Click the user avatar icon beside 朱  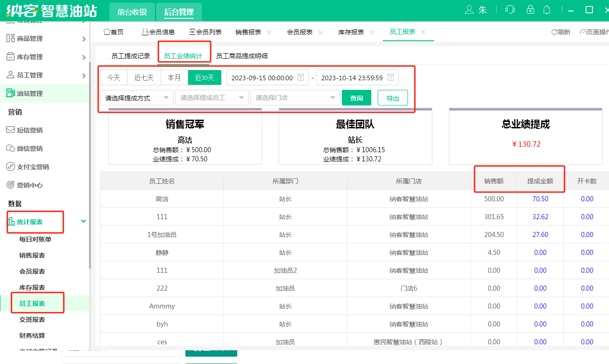[469, 10]
